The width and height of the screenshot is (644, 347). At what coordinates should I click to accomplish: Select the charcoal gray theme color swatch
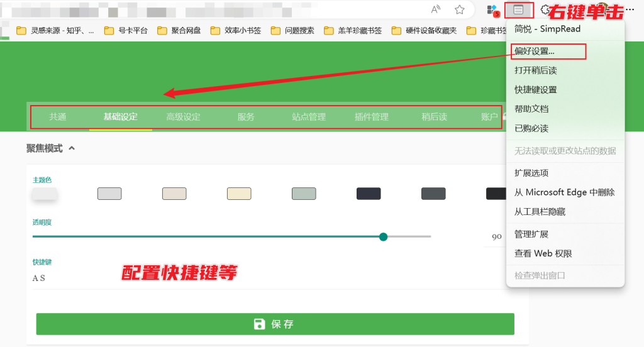pos(433,194)
